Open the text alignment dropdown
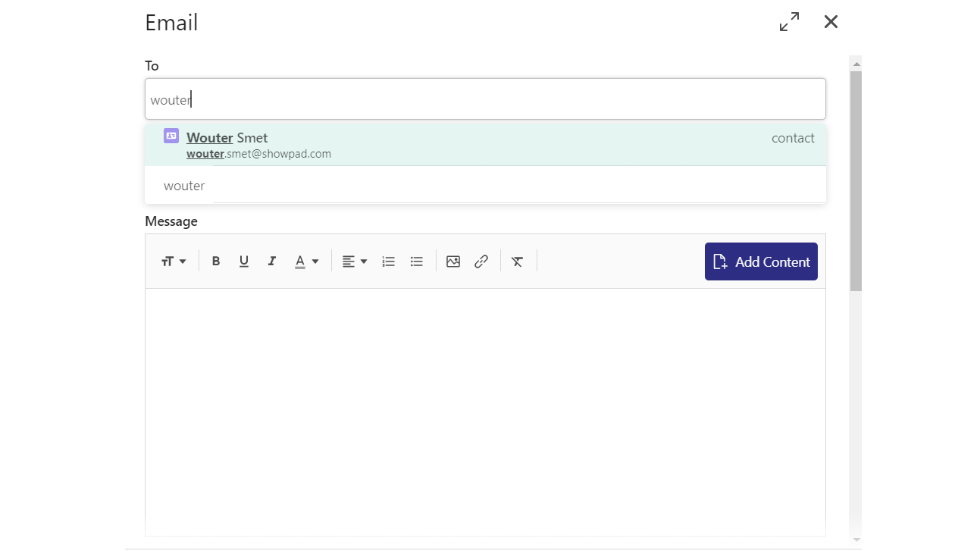 [x=353, y=261]
